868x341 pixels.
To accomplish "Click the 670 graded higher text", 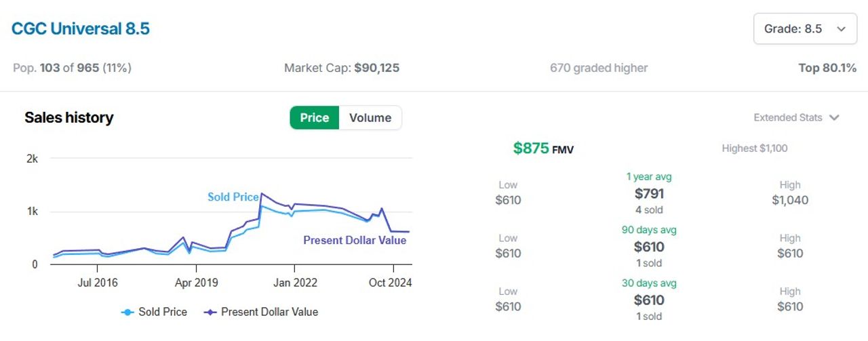I will click(x=599, y=68).
